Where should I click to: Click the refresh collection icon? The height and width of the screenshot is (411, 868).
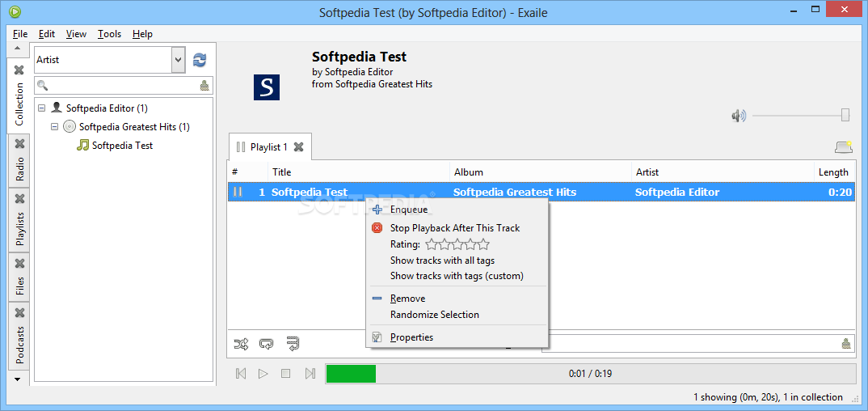tap(200, 60)
